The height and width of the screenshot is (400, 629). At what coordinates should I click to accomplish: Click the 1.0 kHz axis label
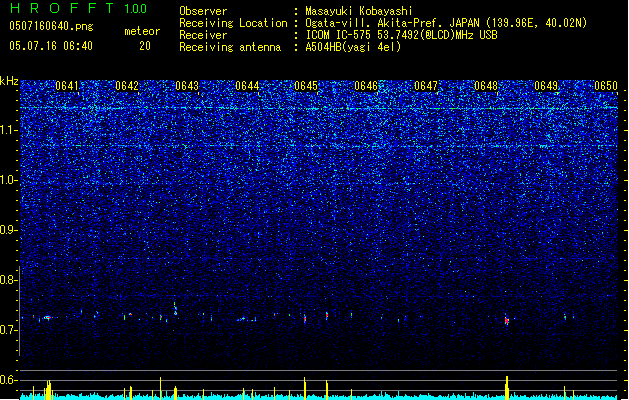[9, 180]
